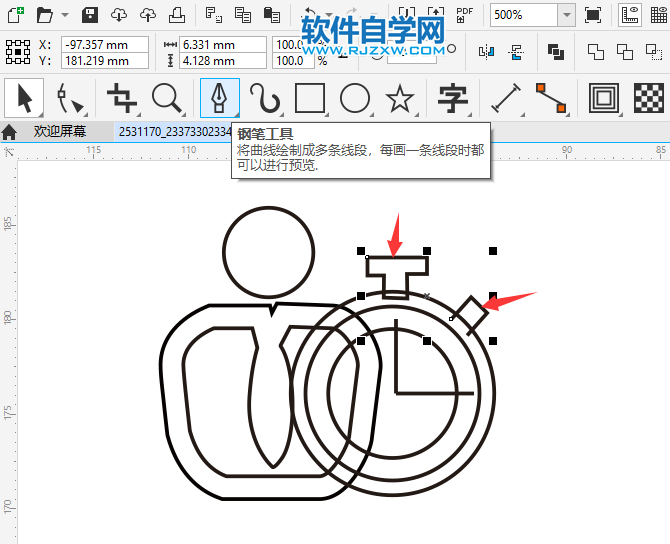670x544 pixels.
Task: Click the T-shaped stopwatch crown shape
Action: (397, 276)
